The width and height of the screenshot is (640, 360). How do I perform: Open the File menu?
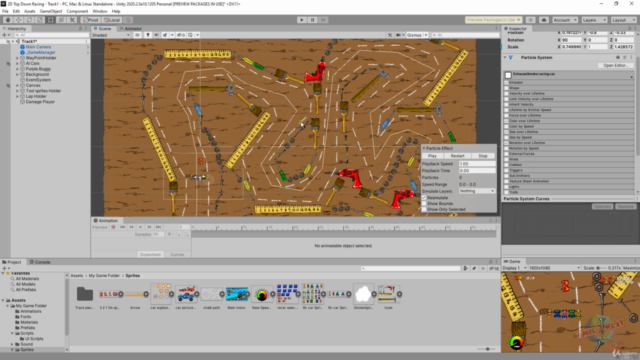click(x=5, y=11)
